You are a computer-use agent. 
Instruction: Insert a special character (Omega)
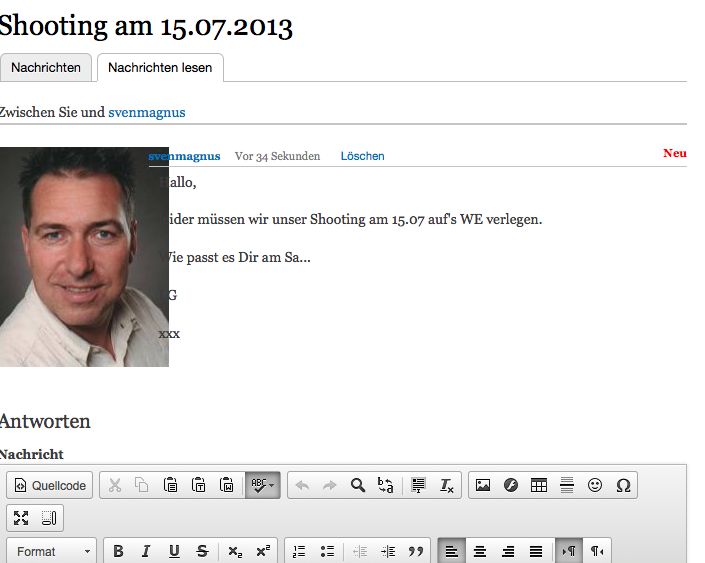coord(623,486)
